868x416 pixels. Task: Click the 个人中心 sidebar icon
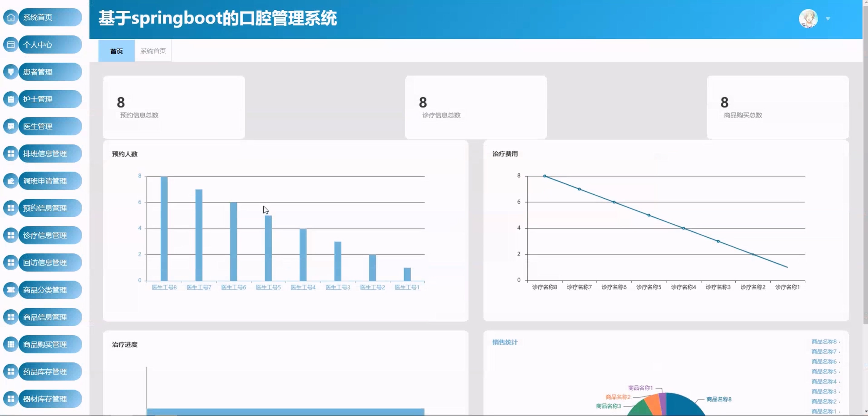11,45
